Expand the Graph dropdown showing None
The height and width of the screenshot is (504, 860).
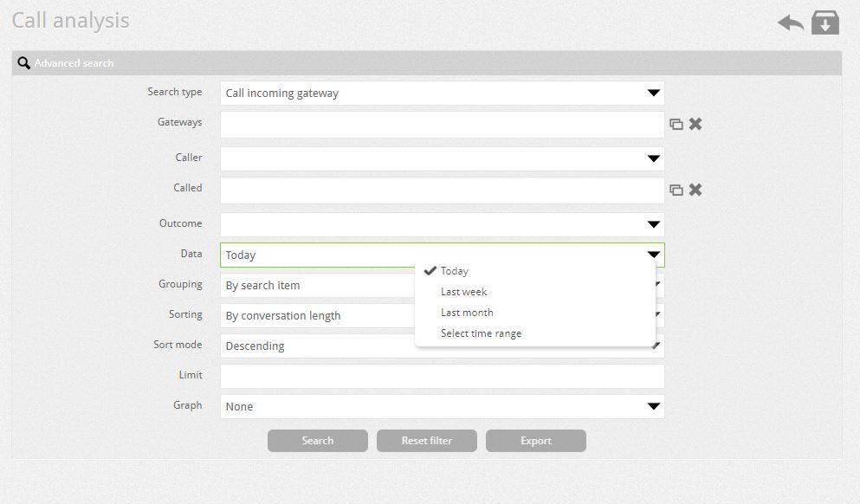[442, 406]
